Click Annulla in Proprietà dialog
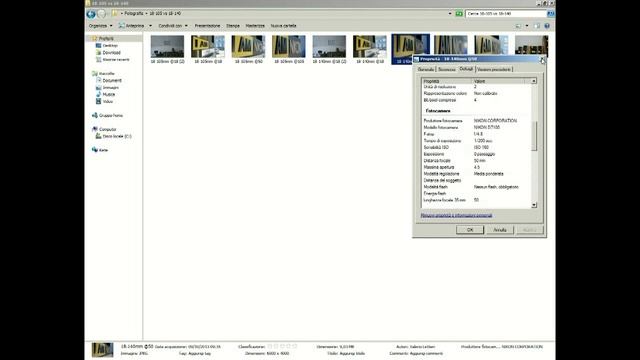The height and width of the screenshot is (360, 640). click(500, 230)
